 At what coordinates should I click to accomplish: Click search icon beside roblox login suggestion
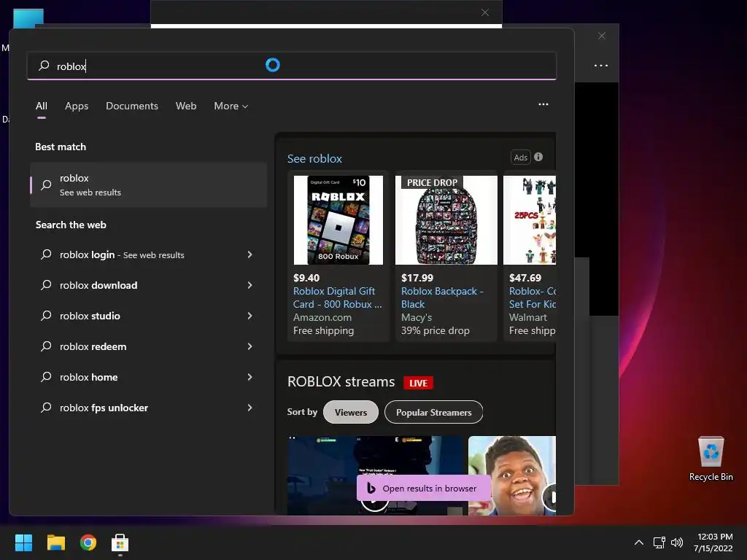tap(46, 254)
